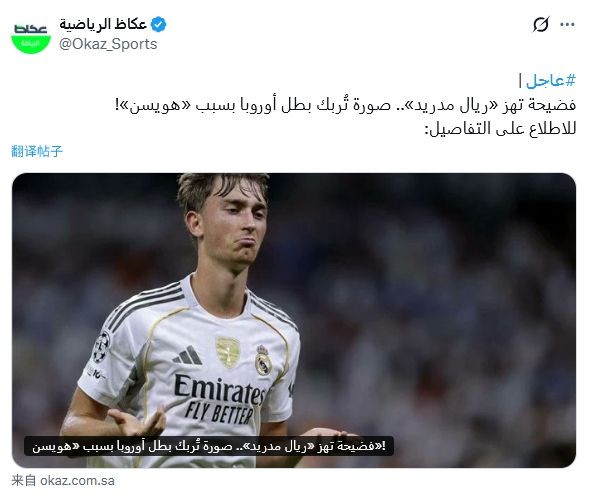Open the three-dot more options menu
The width and height of the screenshot is (592, 501).
tap(567, 25)
